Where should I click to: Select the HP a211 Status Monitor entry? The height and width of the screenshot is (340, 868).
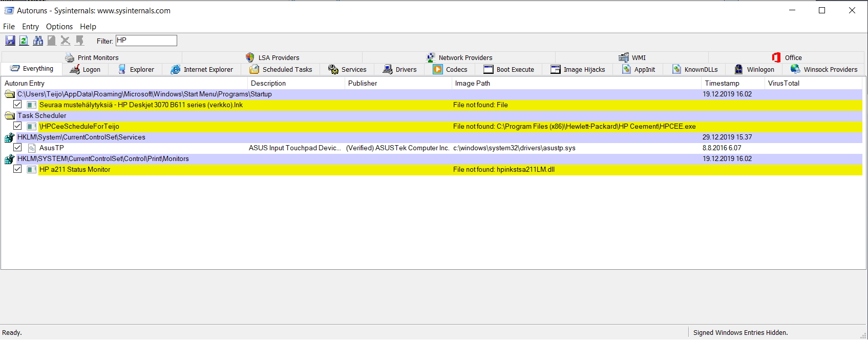coord(75,169)
